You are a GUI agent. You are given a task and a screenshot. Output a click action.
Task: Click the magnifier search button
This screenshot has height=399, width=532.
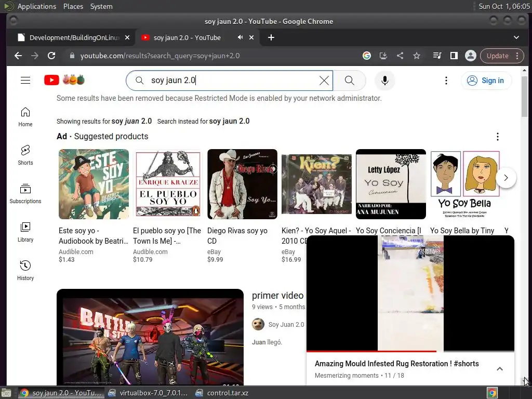pos(350,81)
